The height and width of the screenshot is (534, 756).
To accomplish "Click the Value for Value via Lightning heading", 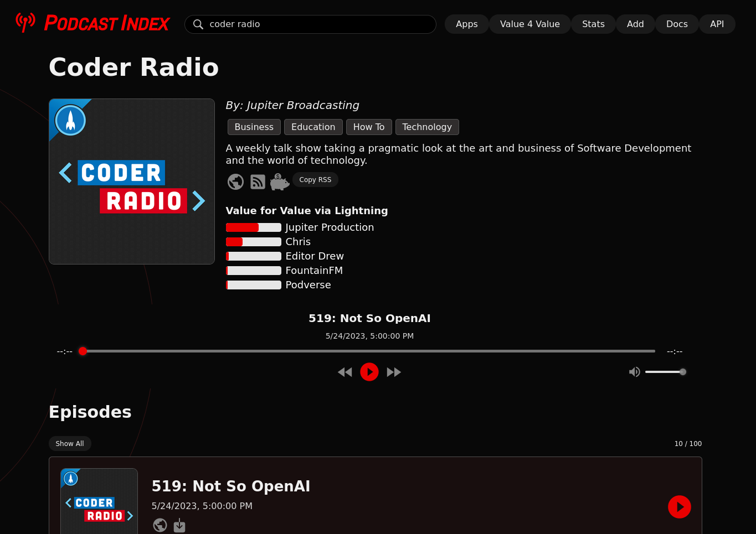I will click(x=307, y=211).
